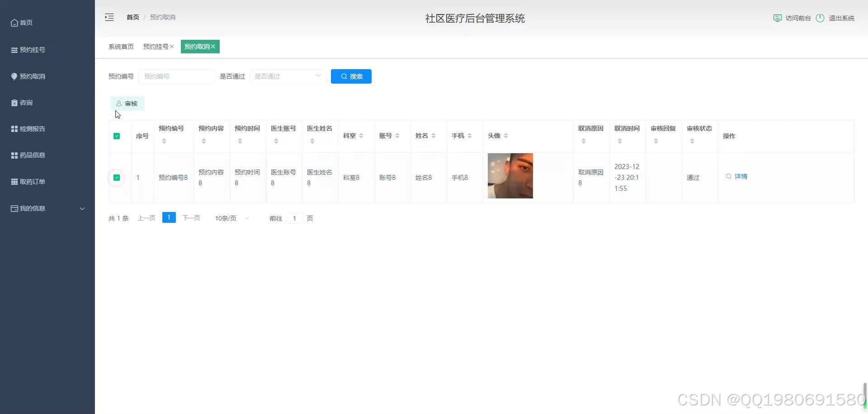Focus the 预约编号 search input field
Viewport: 868px width, 414px height.
pos(177,76)
